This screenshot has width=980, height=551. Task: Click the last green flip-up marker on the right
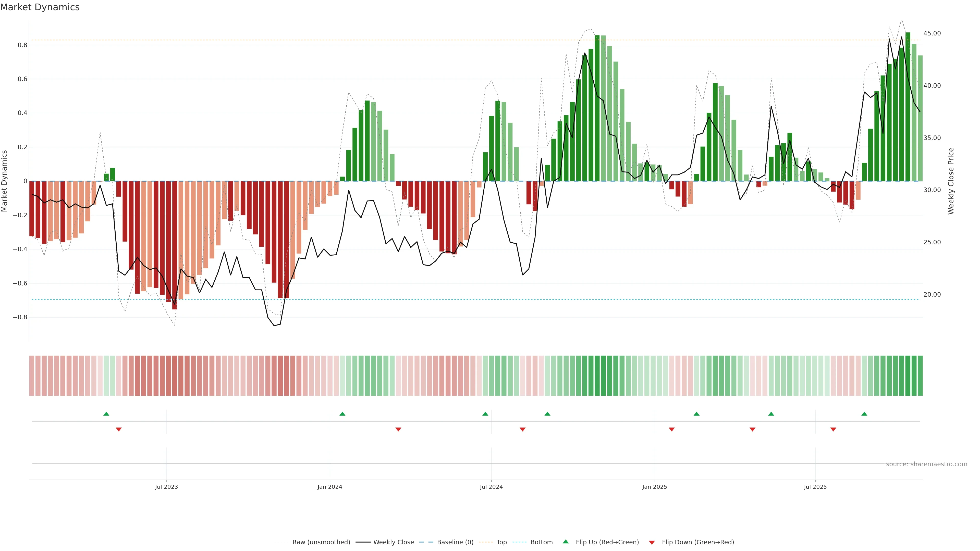(864, 414)
